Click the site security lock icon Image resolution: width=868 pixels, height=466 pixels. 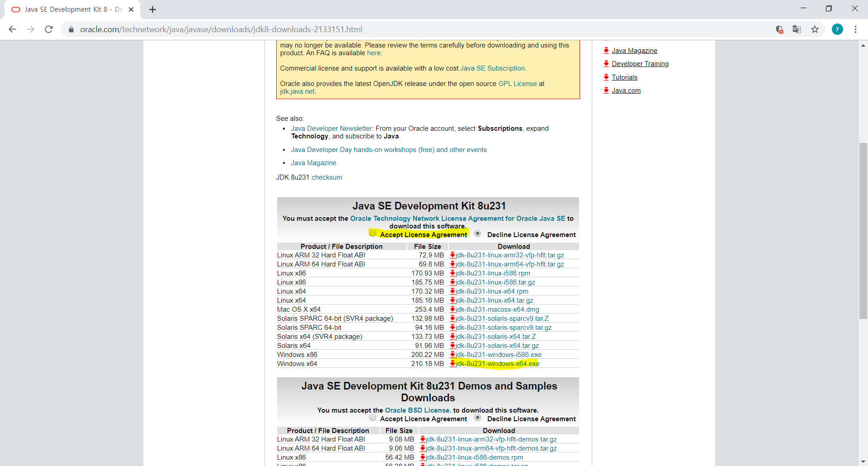pyautogui.click(x=71, y=29)
